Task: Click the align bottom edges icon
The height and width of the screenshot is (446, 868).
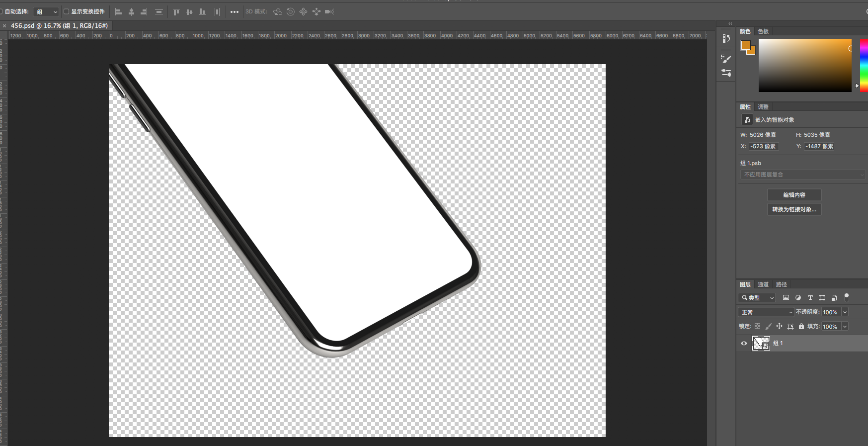Action: pos(202,12)
